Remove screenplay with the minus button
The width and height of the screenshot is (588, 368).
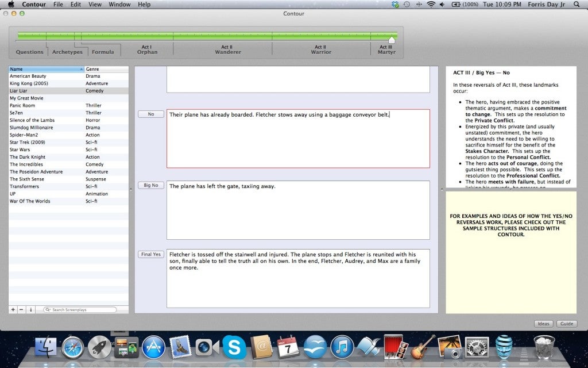[21, 310]
